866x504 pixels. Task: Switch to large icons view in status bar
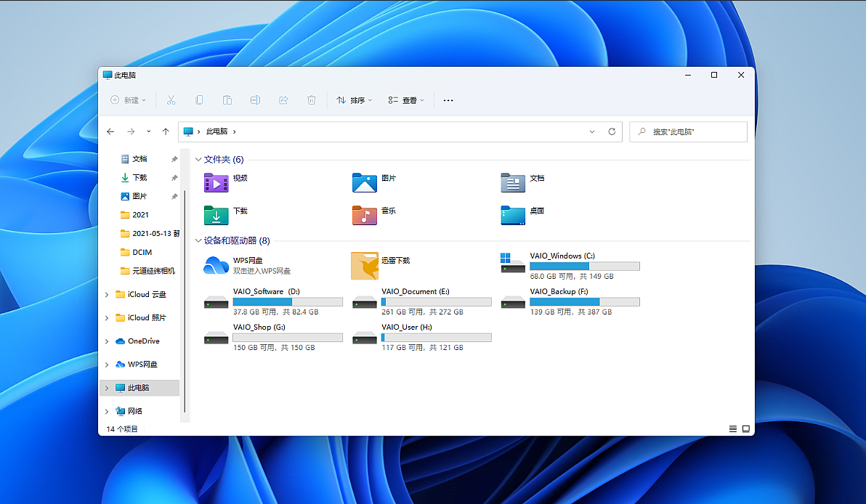pos(745,429)
